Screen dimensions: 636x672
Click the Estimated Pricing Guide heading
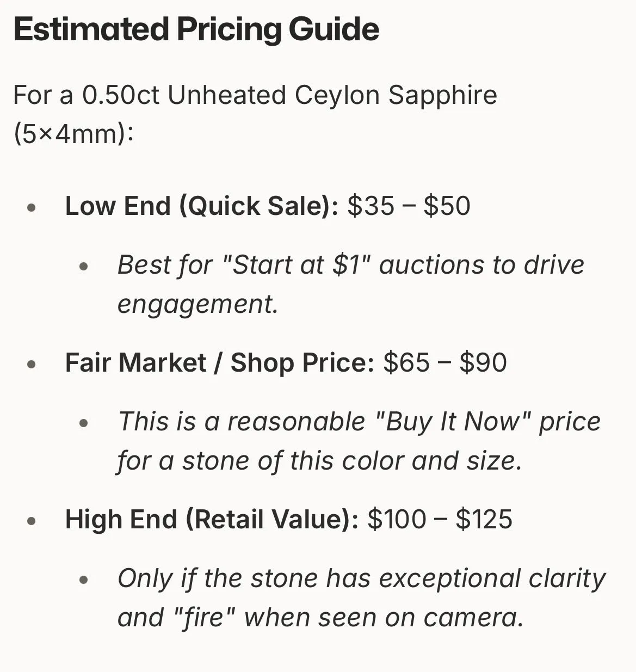point(196,29)
